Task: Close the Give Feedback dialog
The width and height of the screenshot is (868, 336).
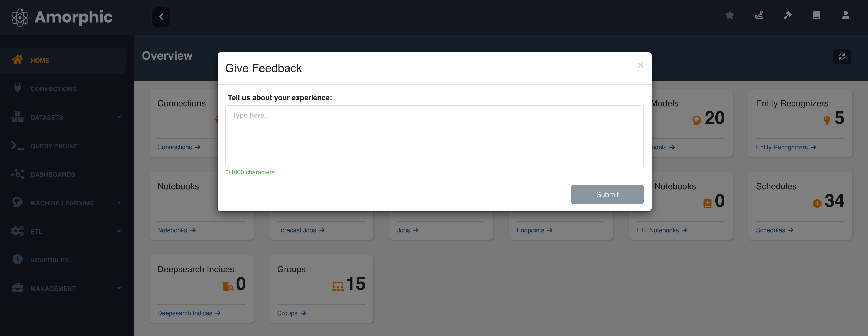Action: click(640, 65)
